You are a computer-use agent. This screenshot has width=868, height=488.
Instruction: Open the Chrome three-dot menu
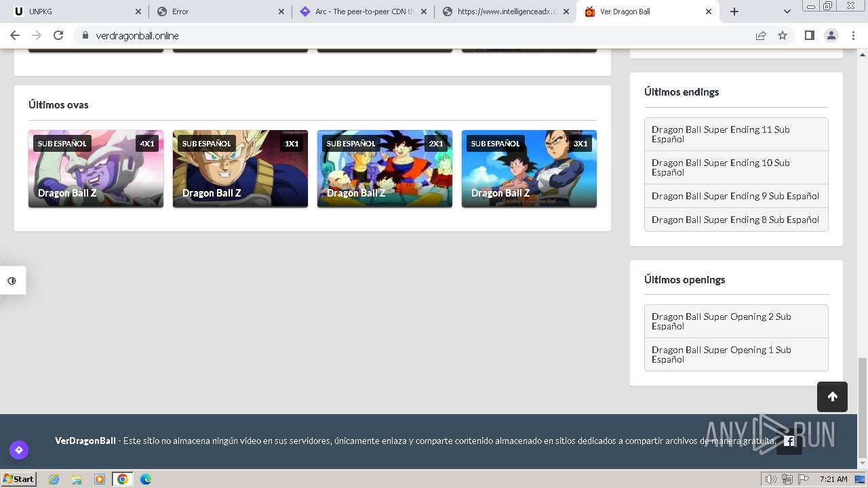pos(853,35)
